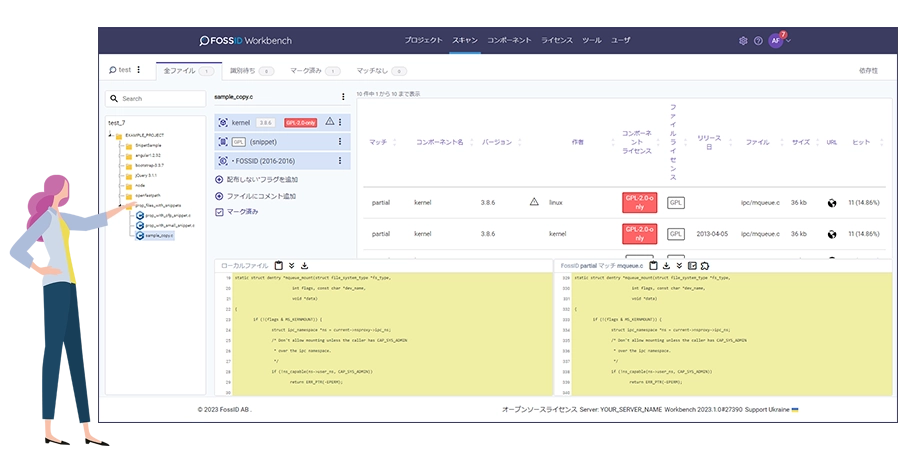Image resolution: width=920 pixels, height=450 pixels.
Task: Select sample_copy.c in file tree
Action: click(155, 235)
